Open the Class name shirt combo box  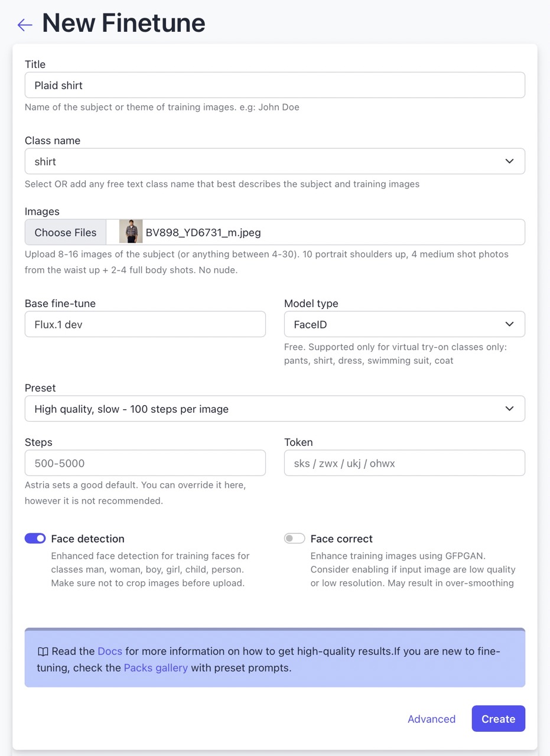pos(275,161)
